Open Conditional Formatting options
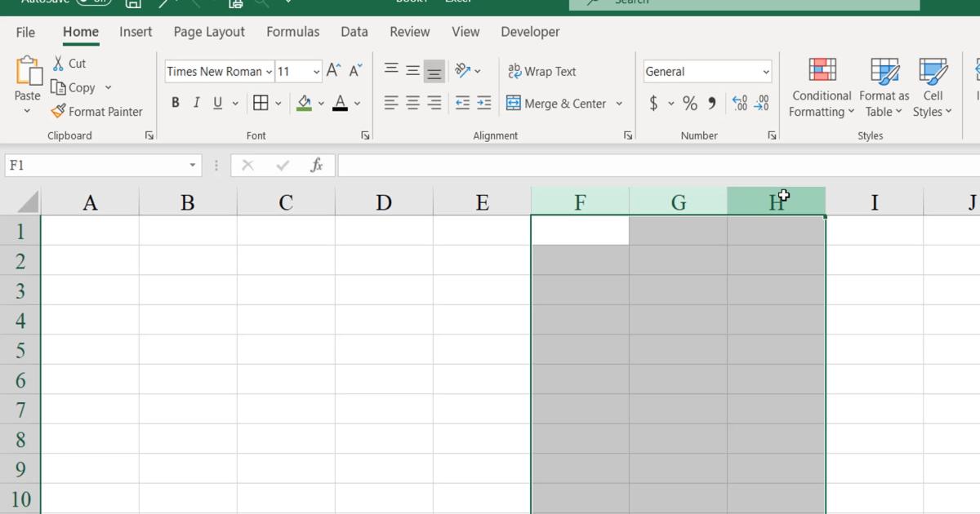 point(820,87)
